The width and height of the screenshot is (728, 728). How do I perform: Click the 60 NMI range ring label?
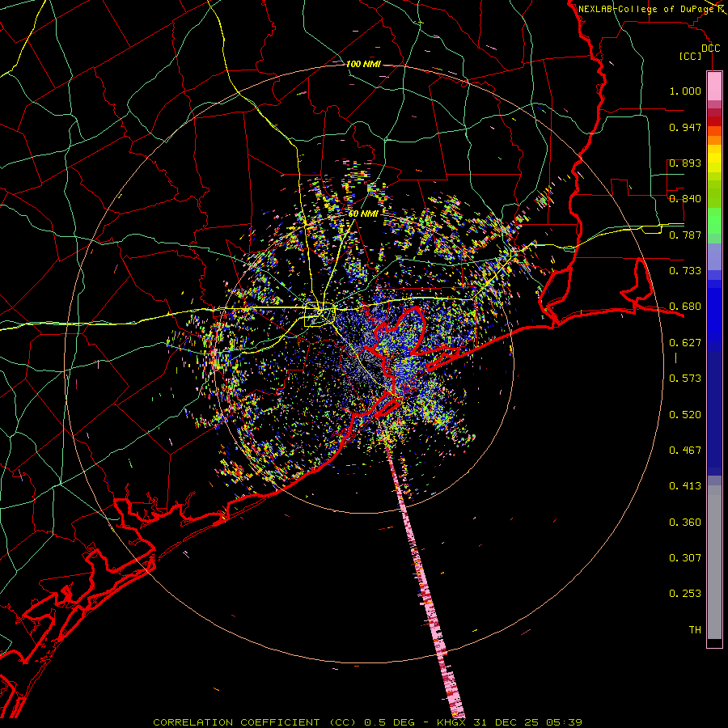click(363, 214)
